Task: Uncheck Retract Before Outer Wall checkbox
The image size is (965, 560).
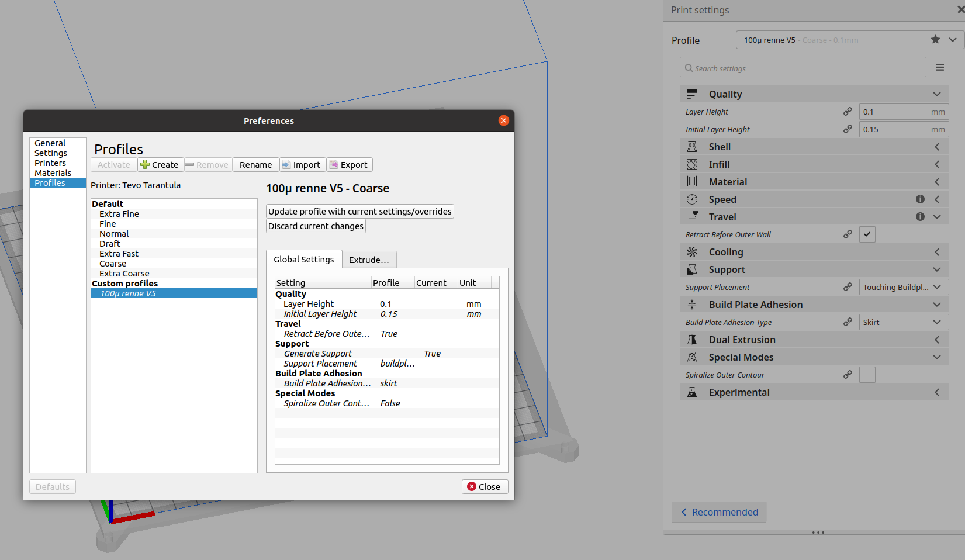Action: 867,234
